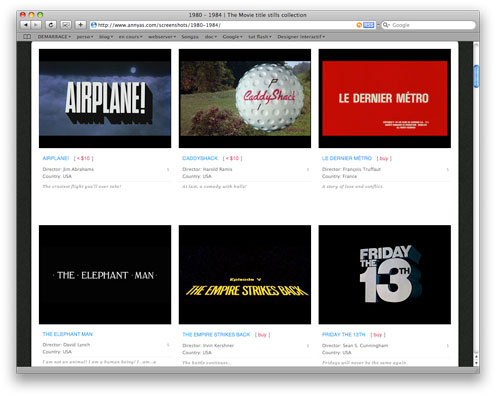Open the webserver bookmarks dropdown
The width and height of the screenshot is (496, 396).
tap(162, 37)
